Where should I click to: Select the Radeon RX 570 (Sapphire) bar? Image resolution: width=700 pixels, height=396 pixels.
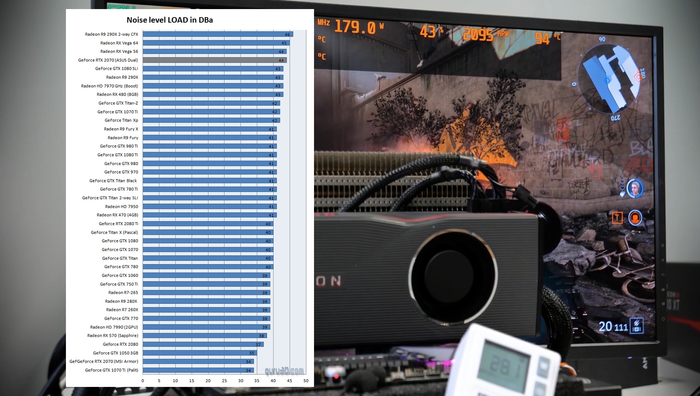204,335
